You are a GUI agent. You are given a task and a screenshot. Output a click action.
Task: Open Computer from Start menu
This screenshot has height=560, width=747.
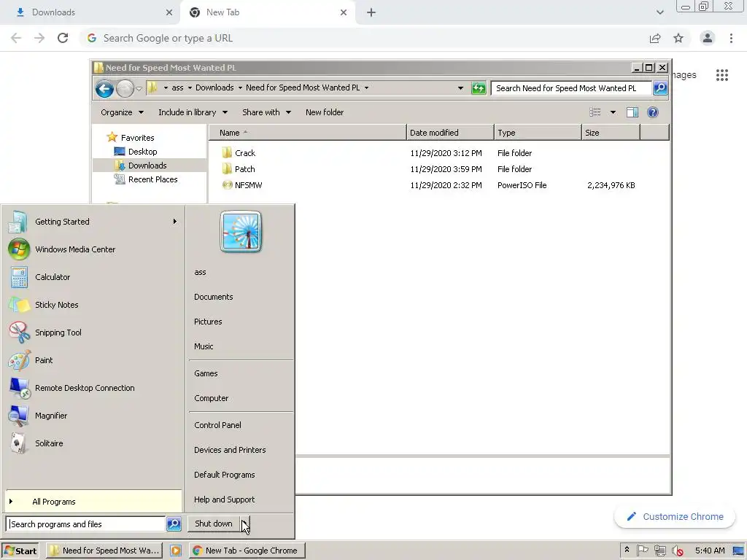coord(211,398)
